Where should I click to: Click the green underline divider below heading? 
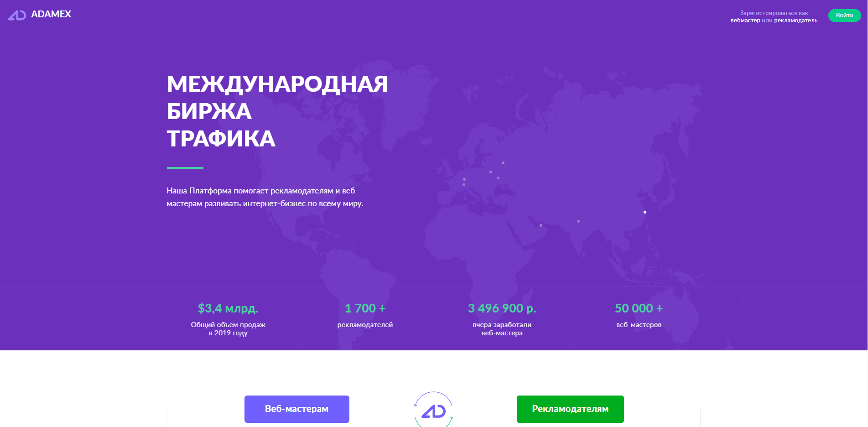click(x=184, y=167)
